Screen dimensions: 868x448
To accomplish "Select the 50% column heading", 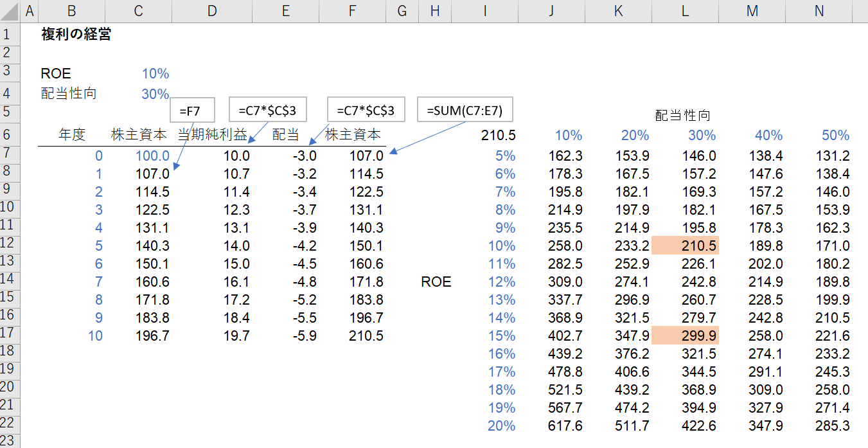I will (x=835, y=135).
